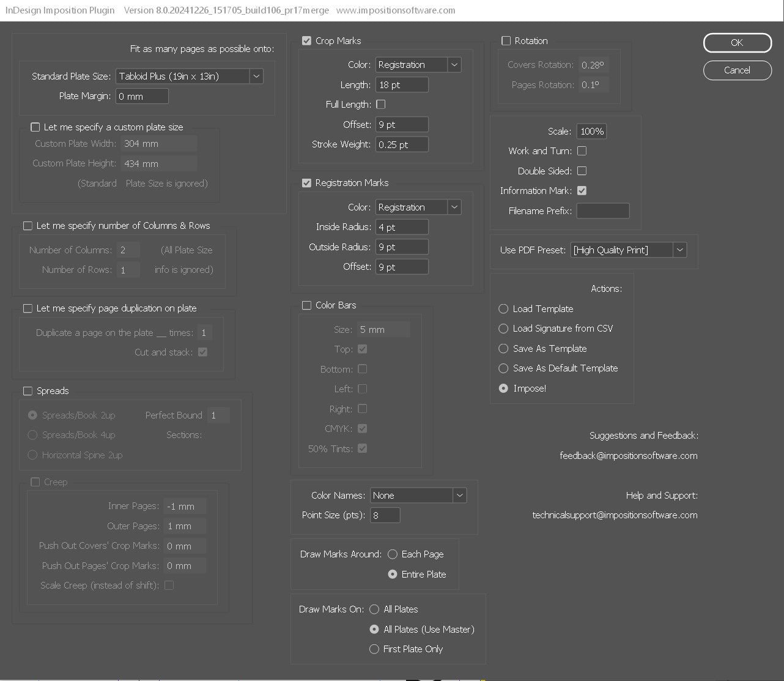Uncheck the Information Mark setting
Viewport: 784px width, 681px height.
582,190
